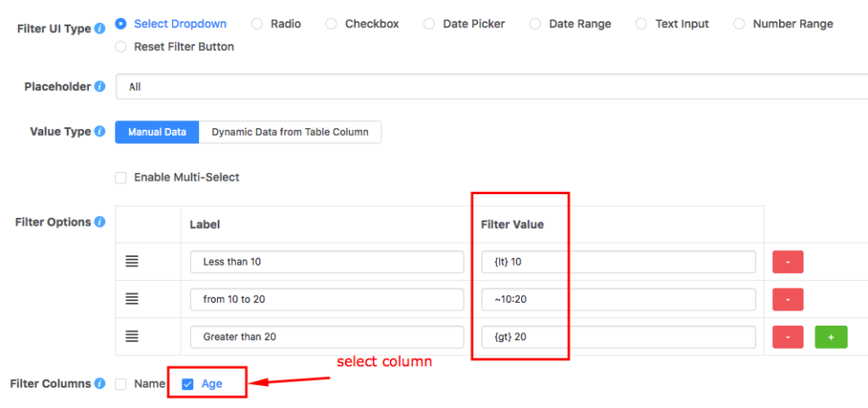Click info icon next to Filter UI Type
Viewport: 868px width, 408px height.
(100, 29)
